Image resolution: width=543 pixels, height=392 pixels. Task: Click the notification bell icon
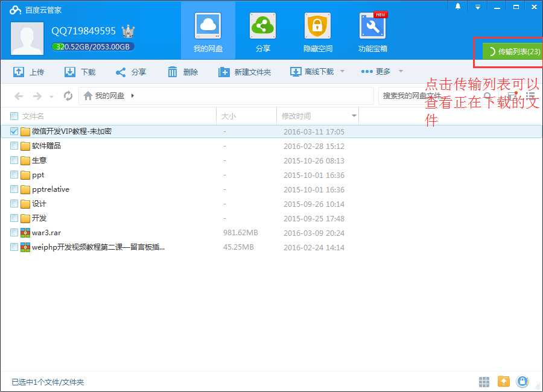tap(458, 7)
